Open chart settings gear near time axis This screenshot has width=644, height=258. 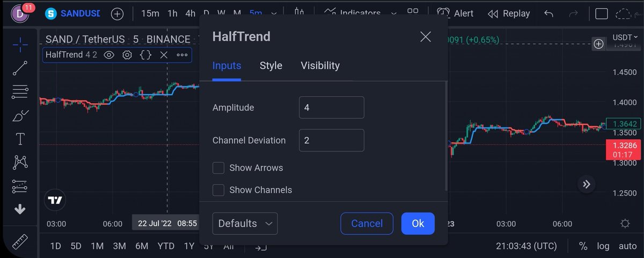(x=625, y=224)
